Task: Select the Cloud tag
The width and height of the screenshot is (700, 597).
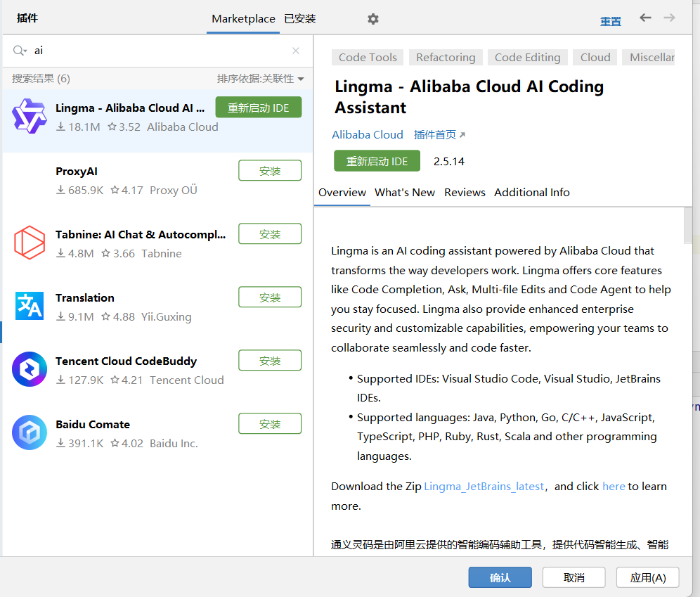Action: coord(595,57)
